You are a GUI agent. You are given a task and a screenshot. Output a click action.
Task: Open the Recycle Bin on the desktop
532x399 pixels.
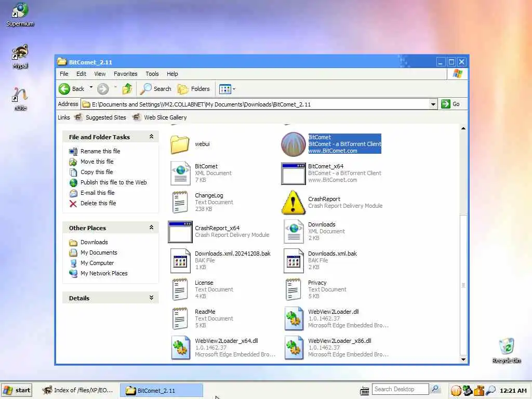[x=506, y=351]
